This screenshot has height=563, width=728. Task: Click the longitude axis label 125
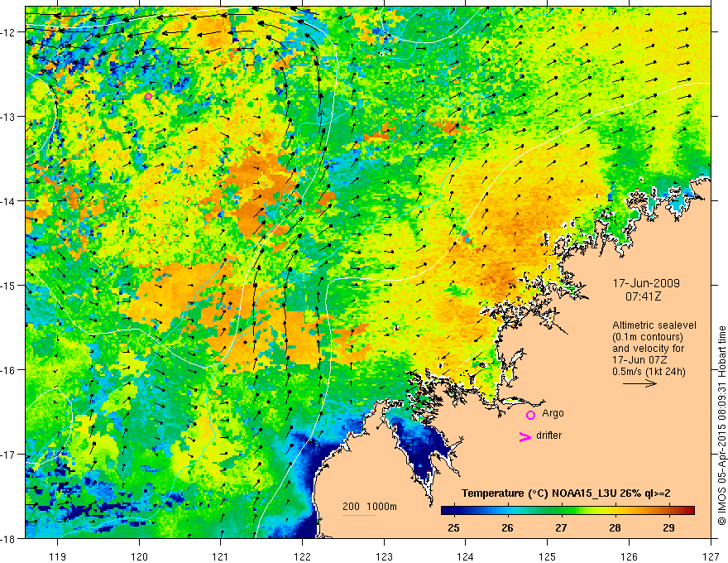point(548,556)
